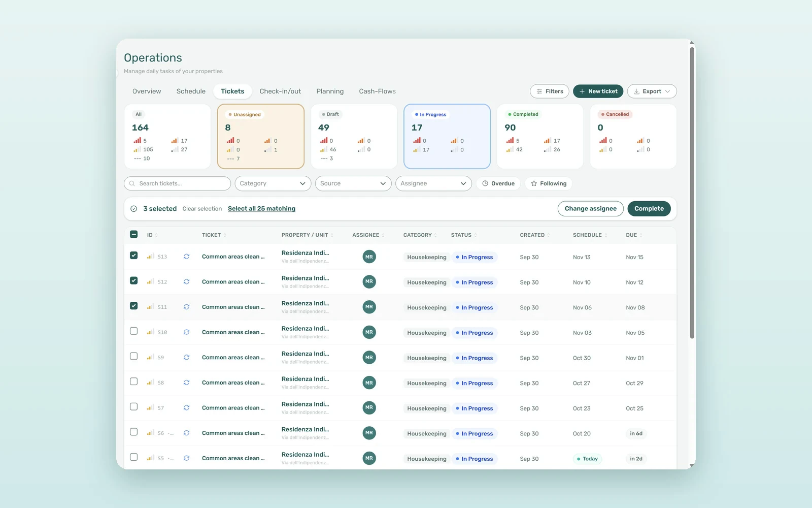The image size is (812, 508).
Task: Click the priority bars icon on ticket S12
Action: (151, 281)
